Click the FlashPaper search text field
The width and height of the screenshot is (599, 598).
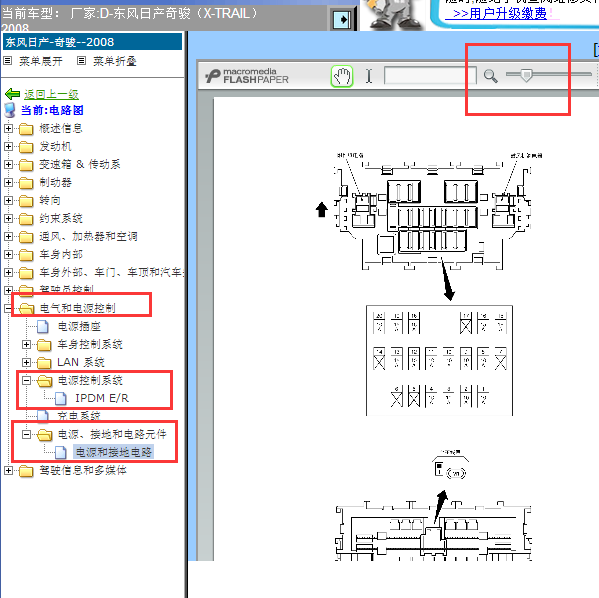(x=430, y=75)
